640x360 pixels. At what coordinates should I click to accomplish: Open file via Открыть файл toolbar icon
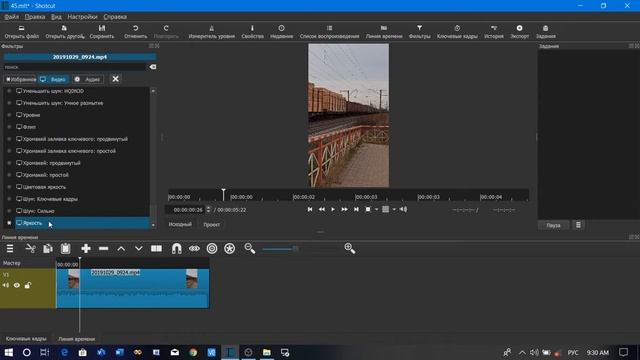(x=21, y=32)
